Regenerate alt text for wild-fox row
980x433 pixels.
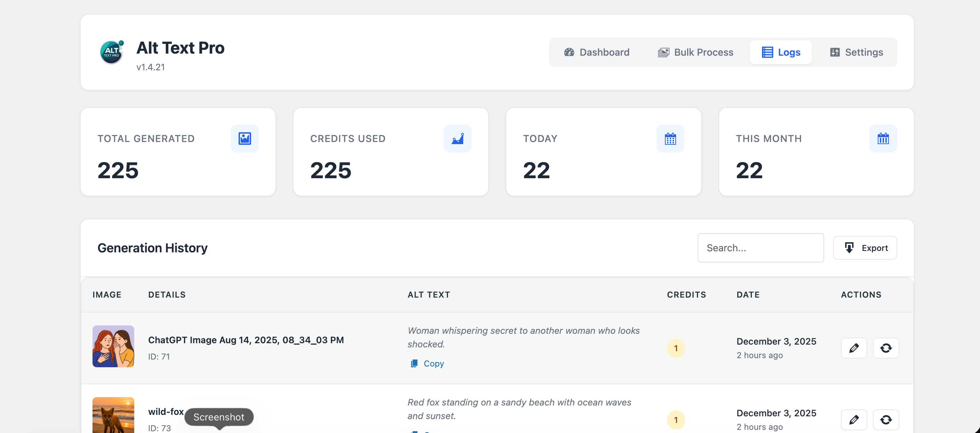coord(886,419)
